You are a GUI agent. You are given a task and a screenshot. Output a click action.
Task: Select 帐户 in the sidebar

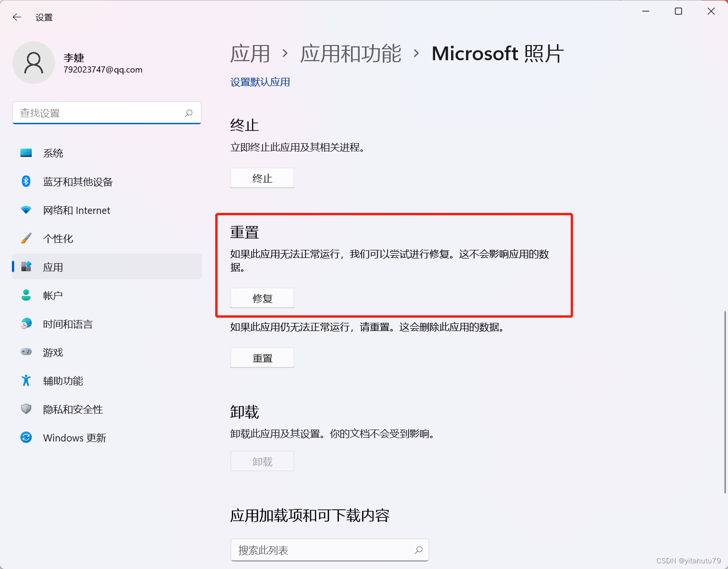tap(107, 295)
